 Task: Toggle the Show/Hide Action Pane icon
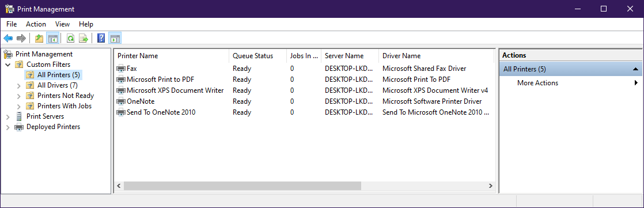pos(115,38)
